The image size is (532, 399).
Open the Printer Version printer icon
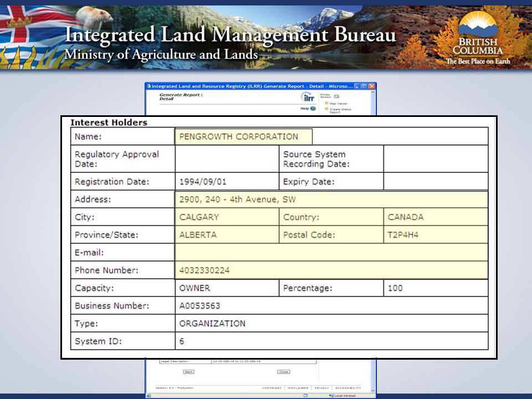[336, 96]
